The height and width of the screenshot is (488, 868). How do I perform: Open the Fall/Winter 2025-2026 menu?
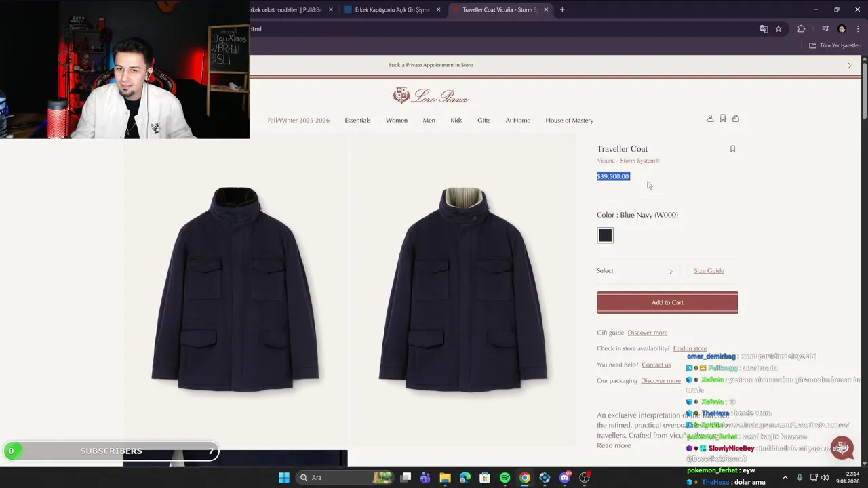(x=298, y=120)
